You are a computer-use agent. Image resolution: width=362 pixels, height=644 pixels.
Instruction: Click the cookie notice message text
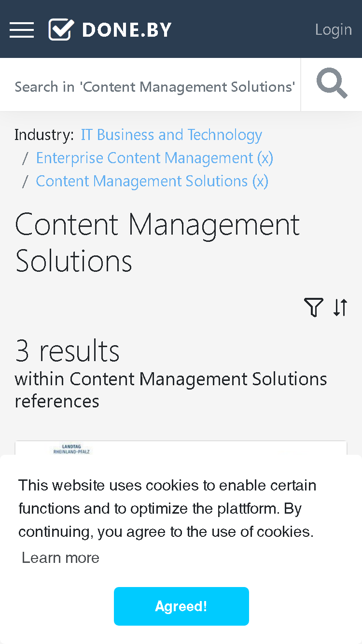[x=167, y=508]
